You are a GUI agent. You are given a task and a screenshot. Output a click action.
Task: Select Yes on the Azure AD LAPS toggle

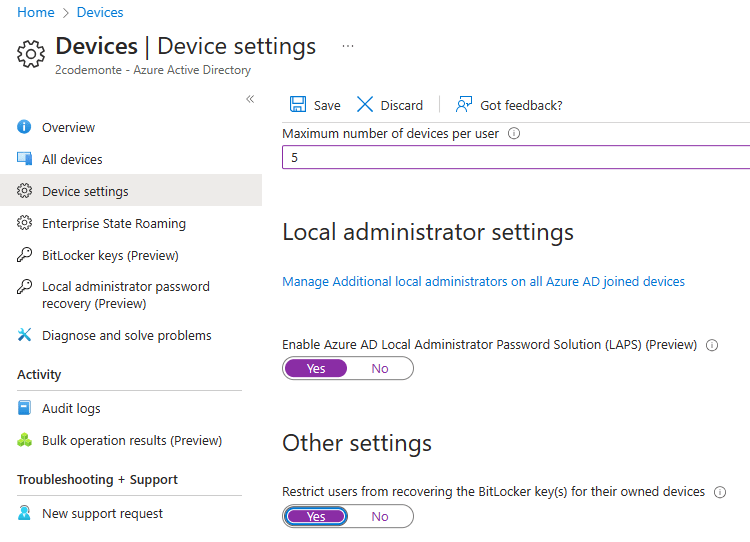(x=316, y=368)
